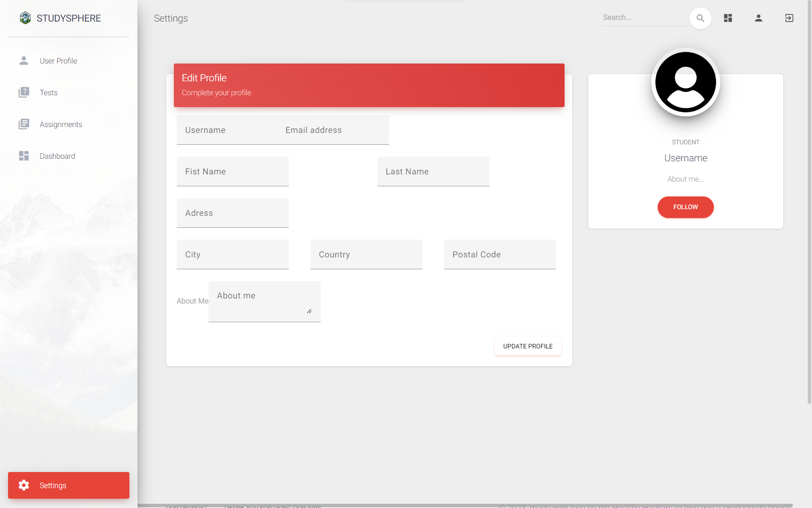Click the StudySphere logo icon
This screenshot has width=812, height=508.
(x=25, y=18)
